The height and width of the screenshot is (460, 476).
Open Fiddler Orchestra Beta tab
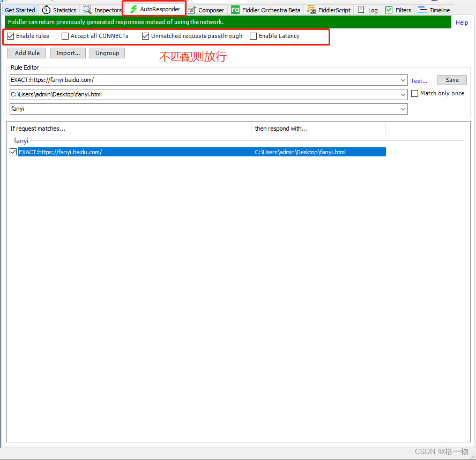click(x=266, y=10)
